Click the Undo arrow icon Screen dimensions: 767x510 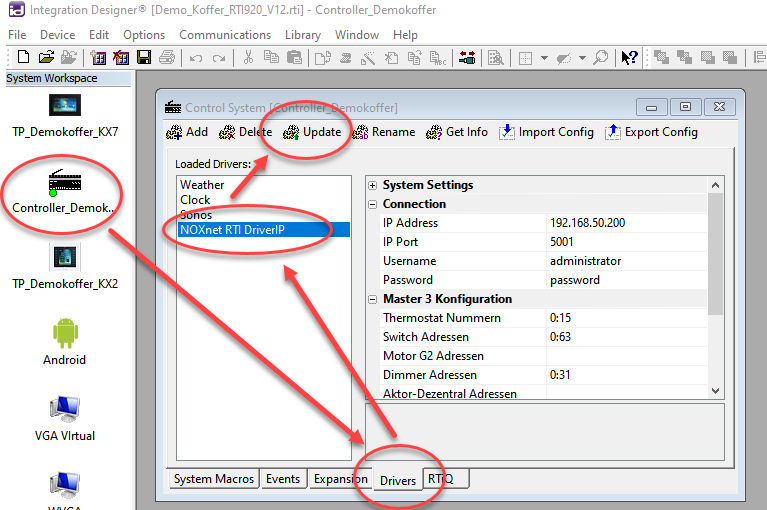[196, 58]
